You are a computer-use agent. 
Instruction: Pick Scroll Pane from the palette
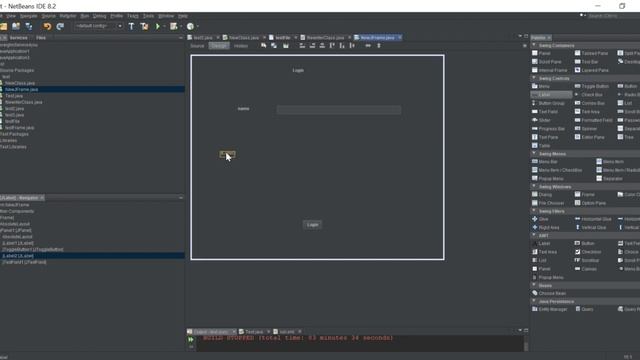(x=547, y=62)
